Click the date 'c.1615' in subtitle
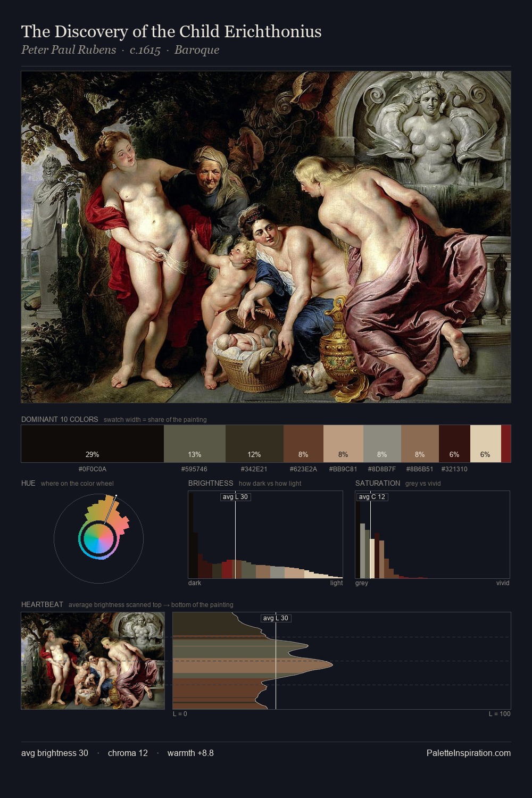 click(x=145, y=50)
